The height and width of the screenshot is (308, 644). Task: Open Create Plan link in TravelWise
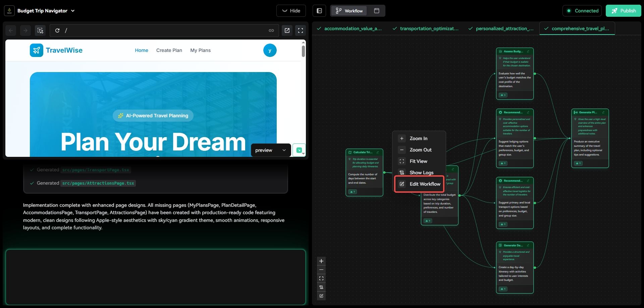click(x=169, y=50)
